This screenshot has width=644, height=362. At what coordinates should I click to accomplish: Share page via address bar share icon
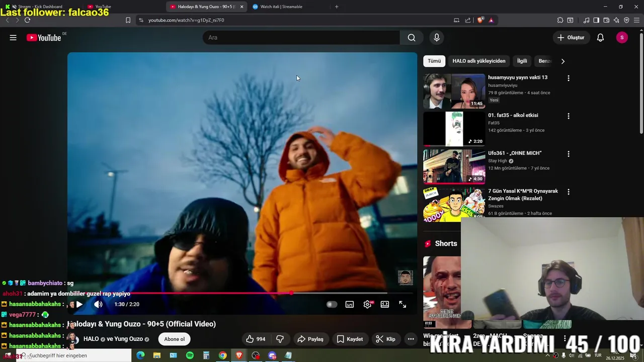[x=468, y=20]
